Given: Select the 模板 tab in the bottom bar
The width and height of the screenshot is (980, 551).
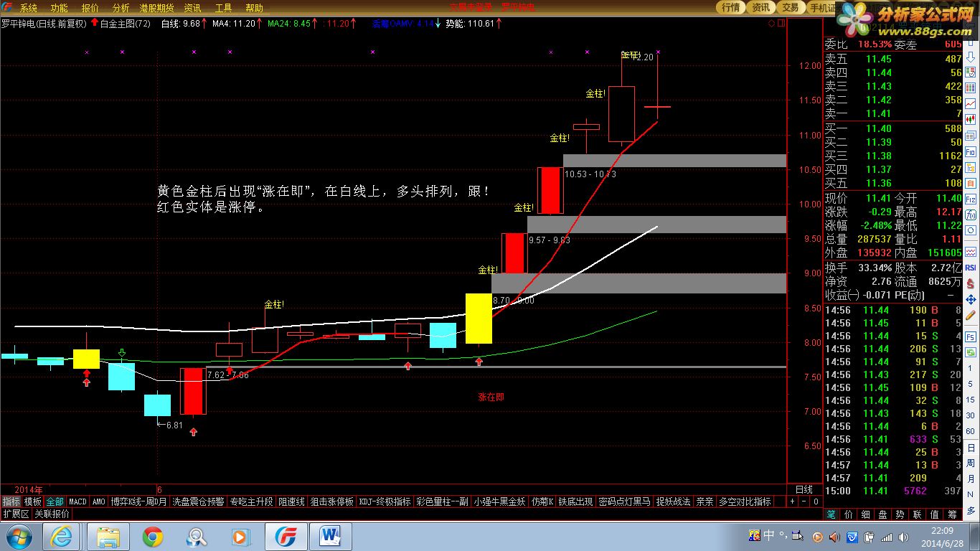Looking at the screenshot, I should [32, 502].
